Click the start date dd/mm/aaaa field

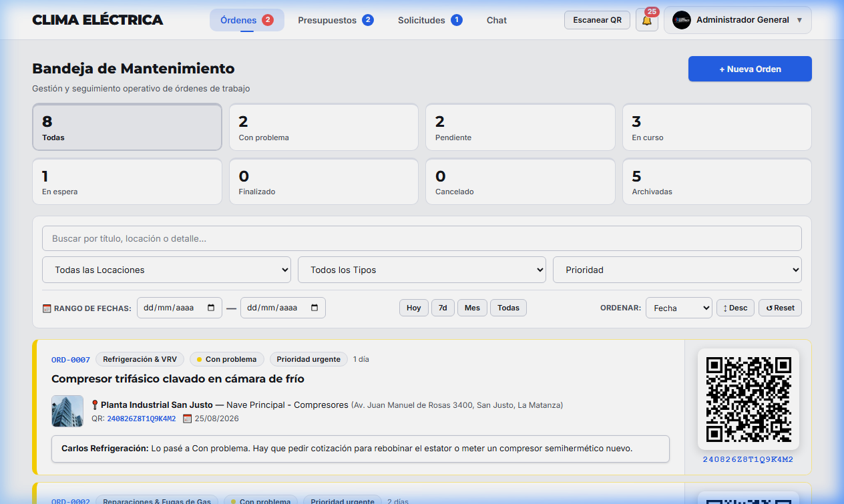(180, 308)
